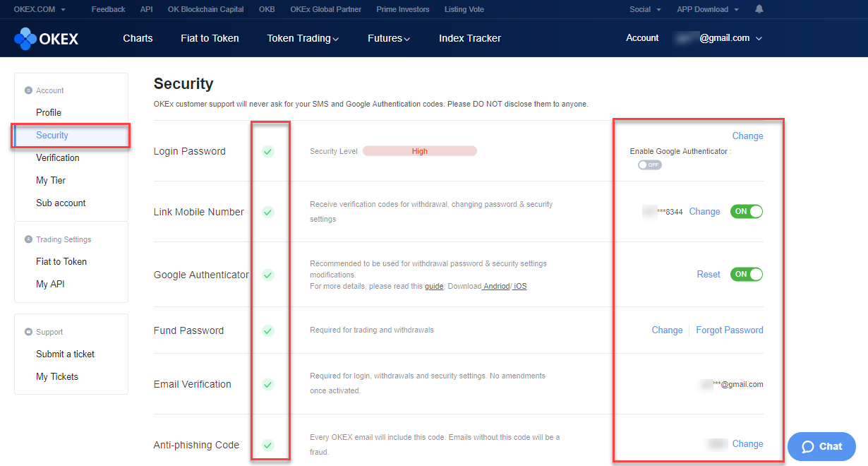Open the Futures dropdown menu
Image resolution: width=868 pixels, height=466 pixels.
(389, 38)
